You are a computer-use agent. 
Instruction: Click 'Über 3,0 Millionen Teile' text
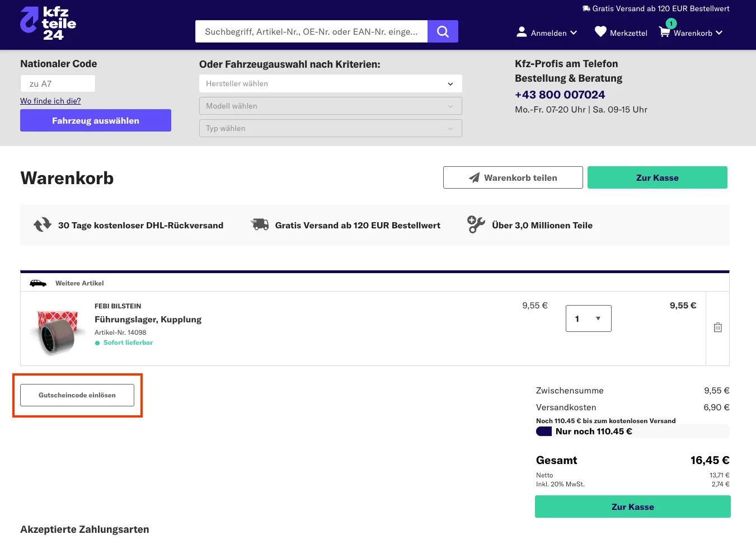tap(542, 225)
